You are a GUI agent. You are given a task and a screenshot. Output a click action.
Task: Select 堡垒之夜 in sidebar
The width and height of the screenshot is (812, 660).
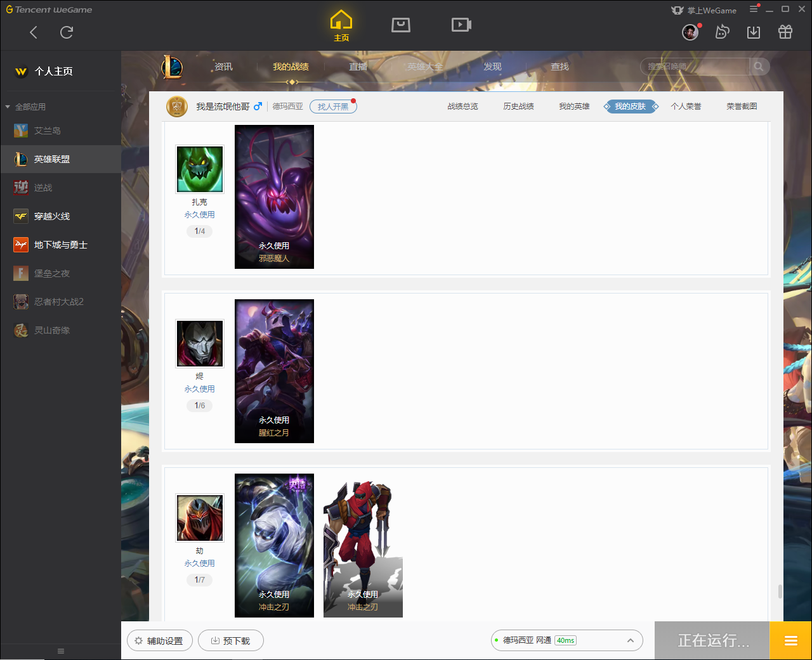point(61,273)
